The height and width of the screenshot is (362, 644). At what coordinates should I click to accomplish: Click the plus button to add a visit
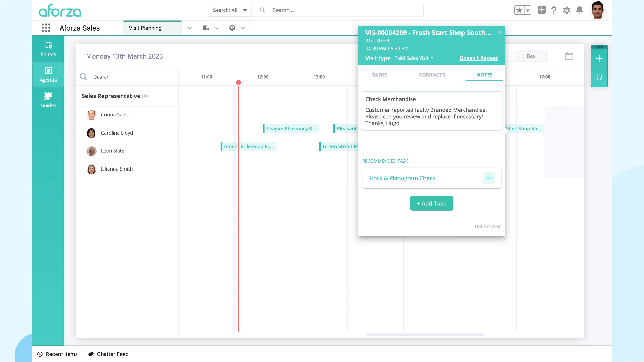click(599, 59)
